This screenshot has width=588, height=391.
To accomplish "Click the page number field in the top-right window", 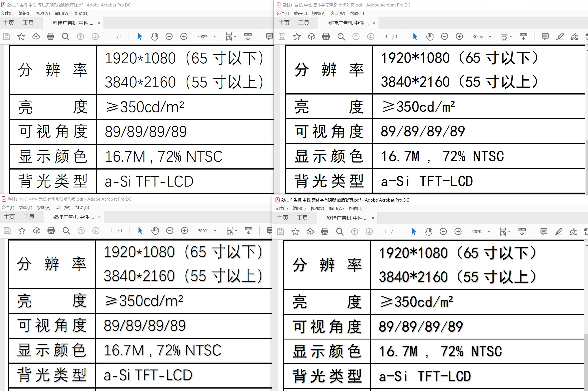I will 386,37.
